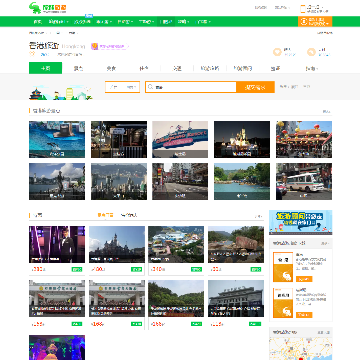The height and width of the screenshot is (360, 360).
Task: Select the navigation item with the blue badge above it
Action: 82,22
